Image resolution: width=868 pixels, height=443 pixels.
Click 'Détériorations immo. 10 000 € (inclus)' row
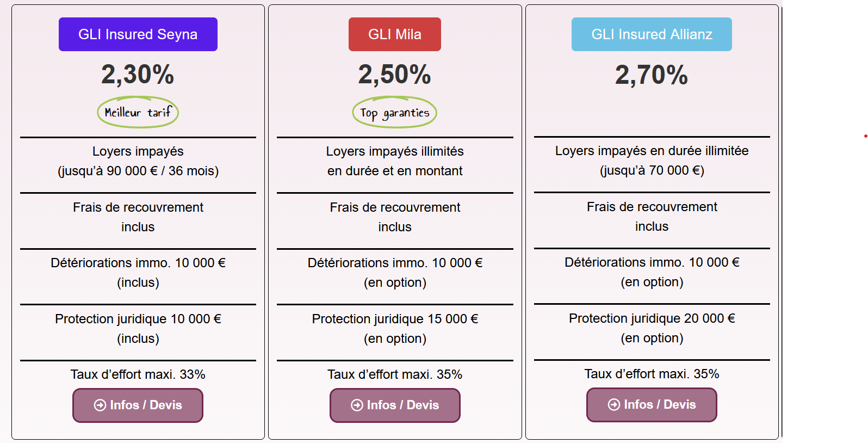tap(138, 272)
